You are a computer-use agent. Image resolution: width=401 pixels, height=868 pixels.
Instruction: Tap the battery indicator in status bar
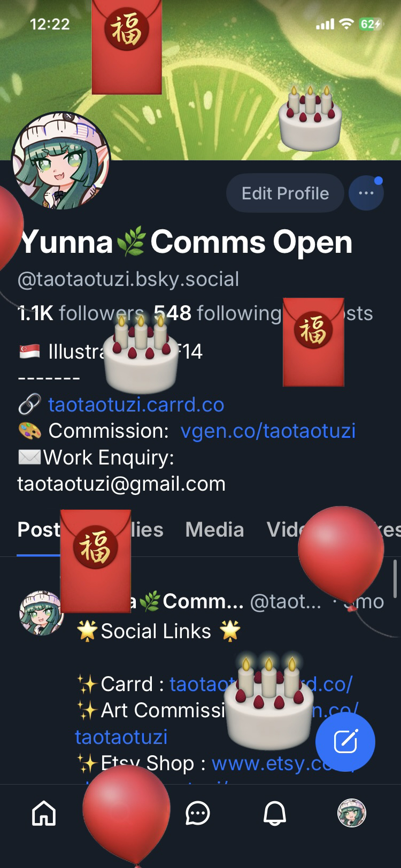[x=371, y=24]
